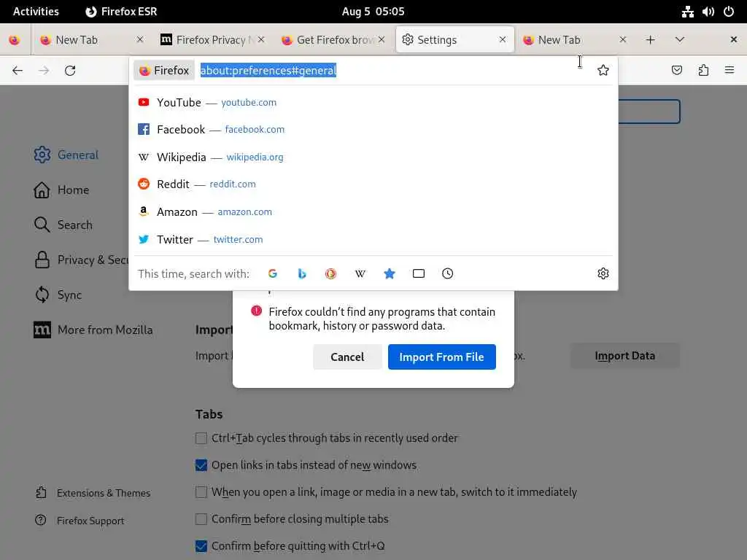The width and height of the screenshot is (747, 560).
Task: Select the Twitter suggestion
Action: tap(373, 239)
